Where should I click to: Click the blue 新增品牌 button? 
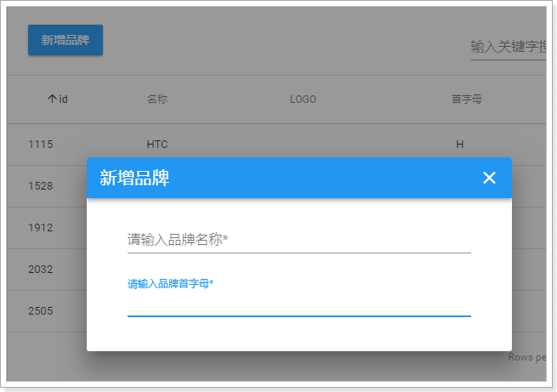tap(65, 40)
